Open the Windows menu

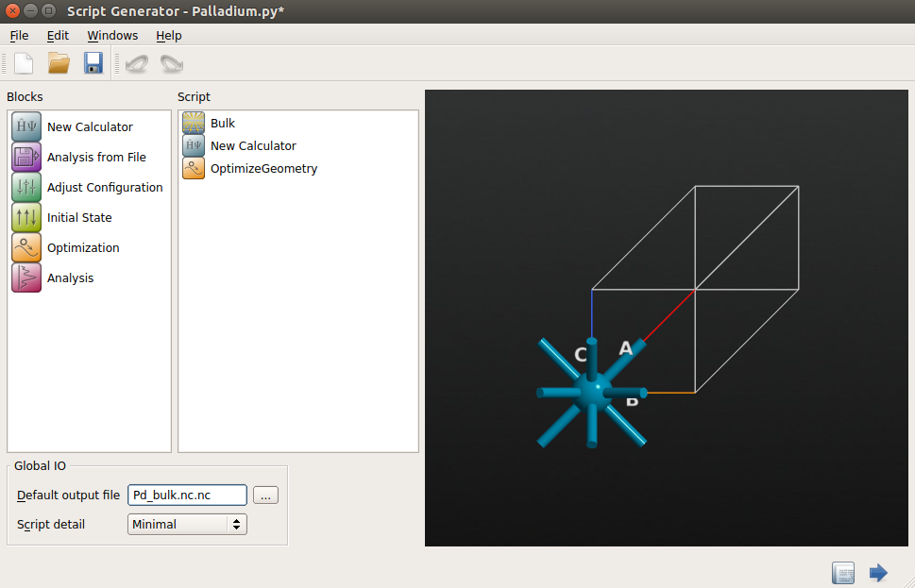pos(112,36)
